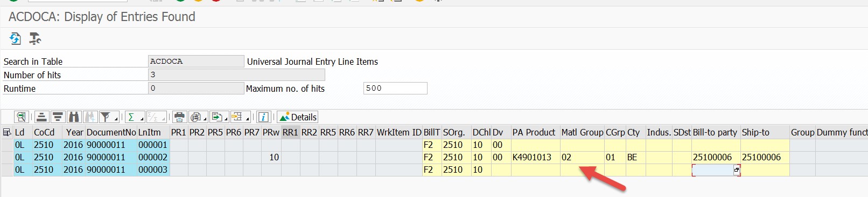868x197 pixels.
Task: Click the Details button
Action: [x=298, y=117]
